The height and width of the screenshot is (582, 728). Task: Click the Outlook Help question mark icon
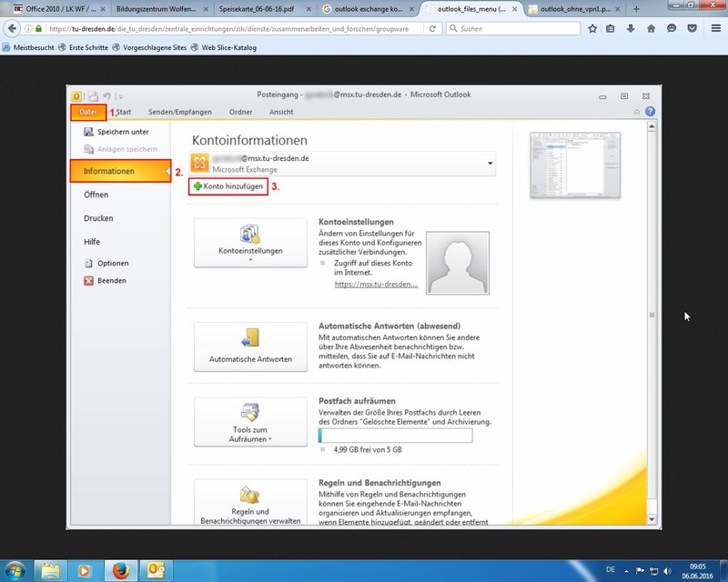650,112
